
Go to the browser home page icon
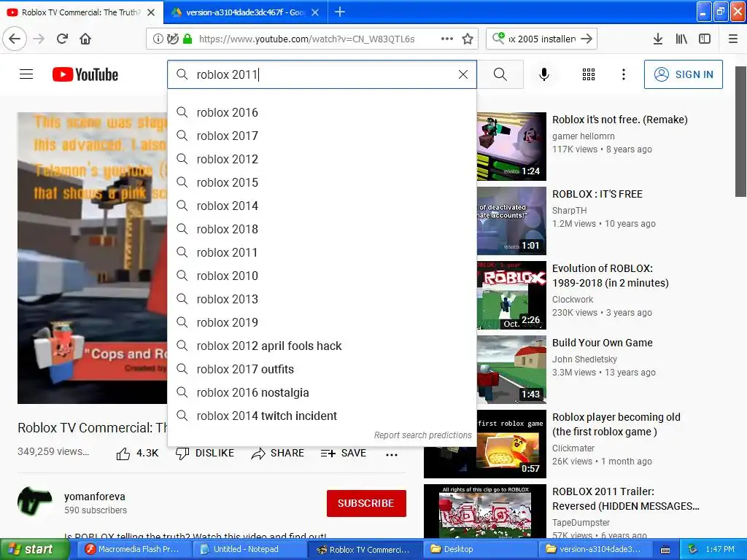click(85, 39)
